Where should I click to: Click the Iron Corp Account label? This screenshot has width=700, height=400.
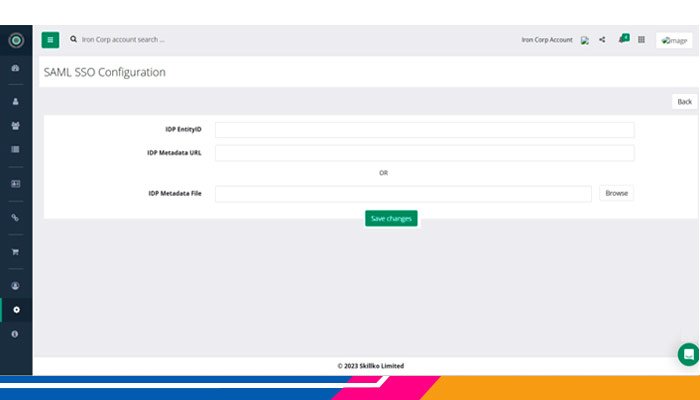(x=547, y=40)
